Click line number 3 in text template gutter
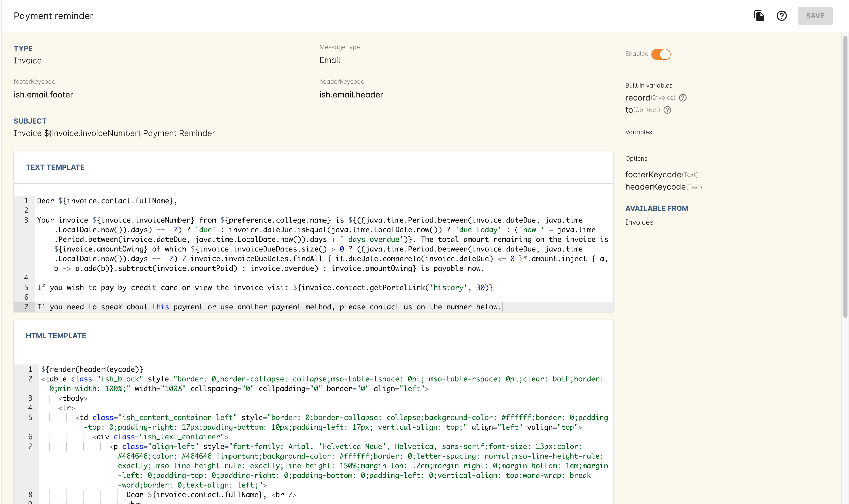 26,220
